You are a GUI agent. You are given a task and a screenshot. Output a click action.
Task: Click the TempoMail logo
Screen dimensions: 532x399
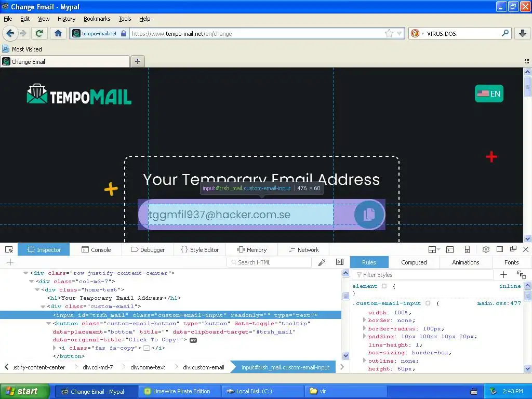[79, 94]
